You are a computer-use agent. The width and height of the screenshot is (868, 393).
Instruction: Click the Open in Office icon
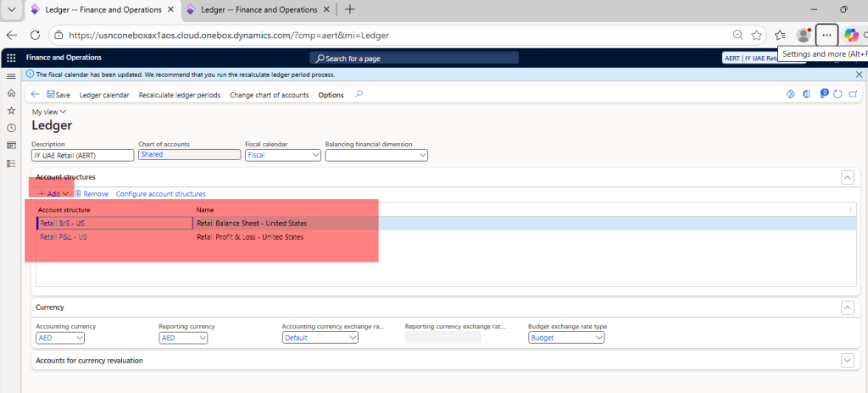pyautogui.click(x=805, y=94)
